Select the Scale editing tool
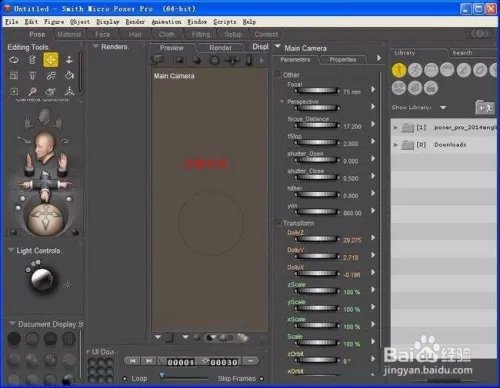The width and height of the screenshot is (500, 388). click(14, 76)
